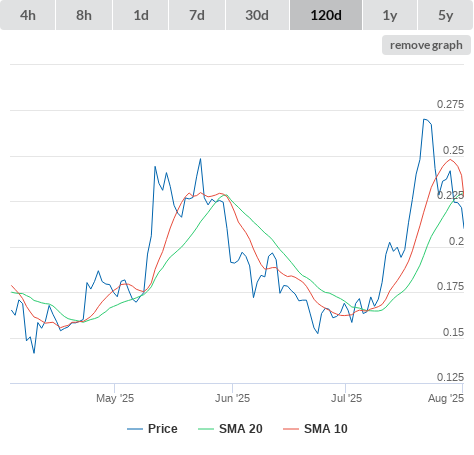Image resolution: width=474 pixels, height=455 pixels.
Task: Click the May '25 axis label
Action: pyautogui.click(x=115, y=398)
